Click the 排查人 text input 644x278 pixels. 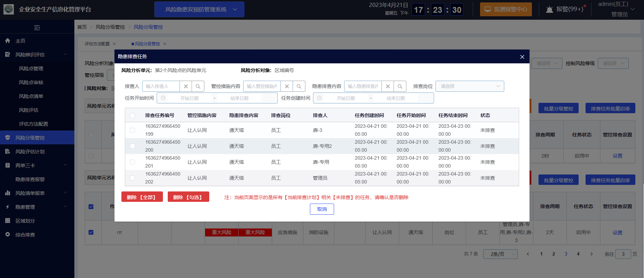click(x=161, y=86)
